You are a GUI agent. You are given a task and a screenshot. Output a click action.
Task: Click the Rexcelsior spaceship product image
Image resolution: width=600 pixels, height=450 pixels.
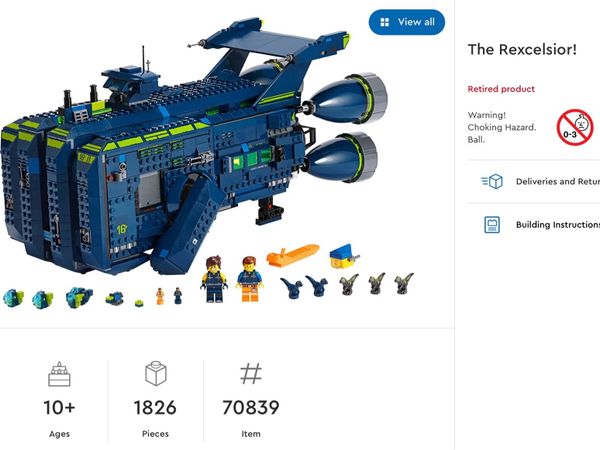[191, 149]
